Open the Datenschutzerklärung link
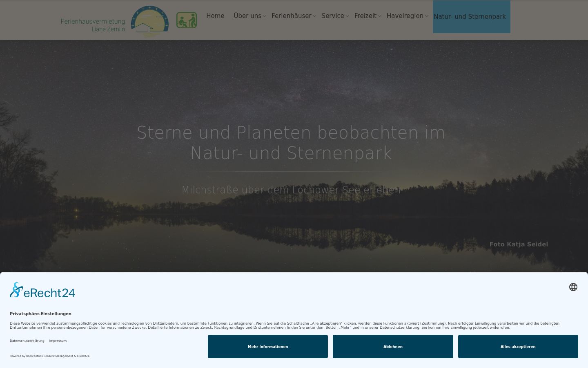The image size is (588, 368). [x=27, y=341]
